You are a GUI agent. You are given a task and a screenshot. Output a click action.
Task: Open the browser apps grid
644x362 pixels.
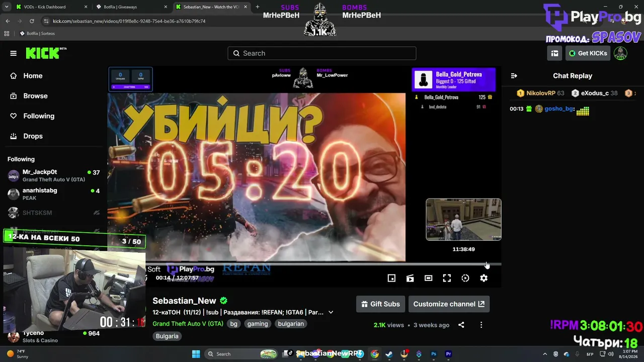pos(7,34)
